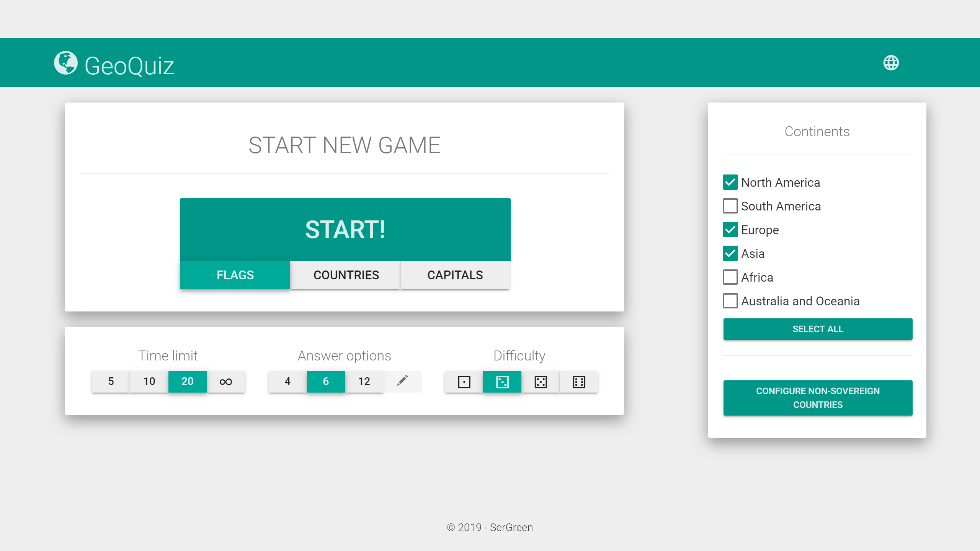980x551 pixels.
Task: Set time limit to 10
Action: [149, 381]
